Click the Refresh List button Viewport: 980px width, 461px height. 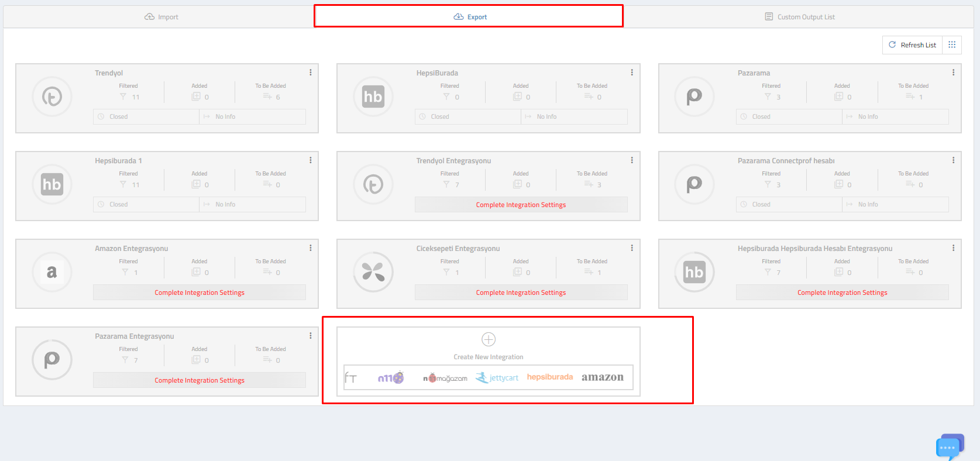coord(913,45)
